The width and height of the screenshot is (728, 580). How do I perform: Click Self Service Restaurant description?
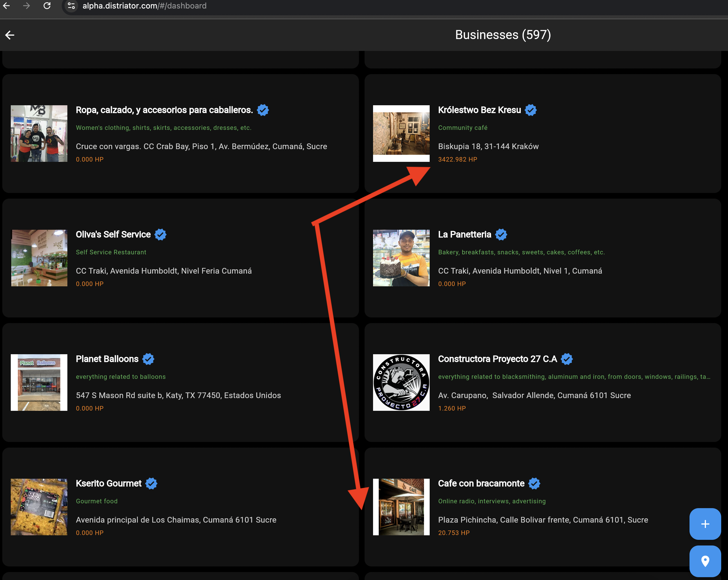[111, 252]
